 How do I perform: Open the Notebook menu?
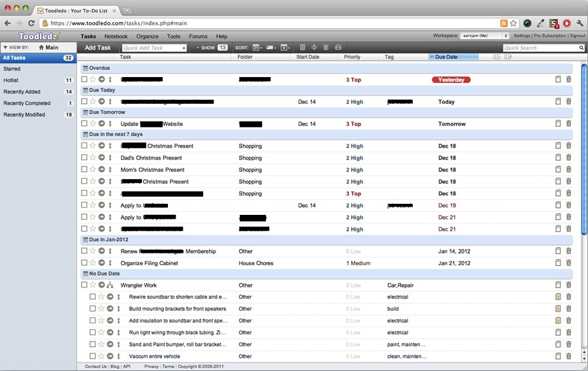(x=116, y=37)
